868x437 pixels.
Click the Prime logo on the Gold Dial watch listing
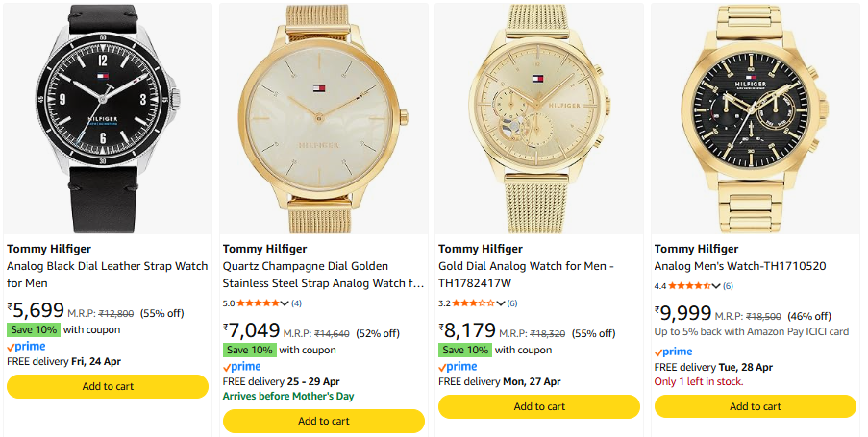point(458,366)
